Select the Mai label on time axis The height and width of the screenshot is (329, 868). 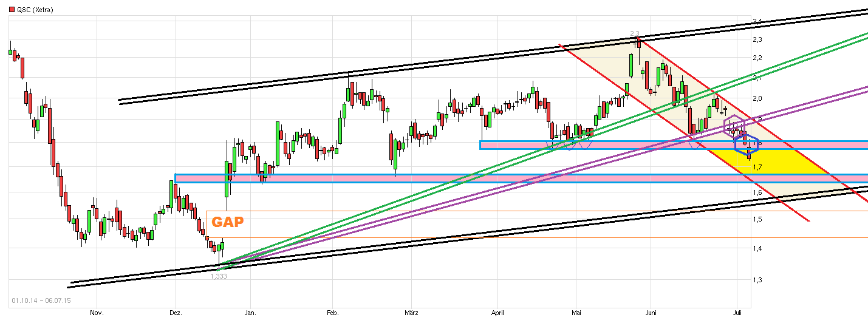[576, 313]
